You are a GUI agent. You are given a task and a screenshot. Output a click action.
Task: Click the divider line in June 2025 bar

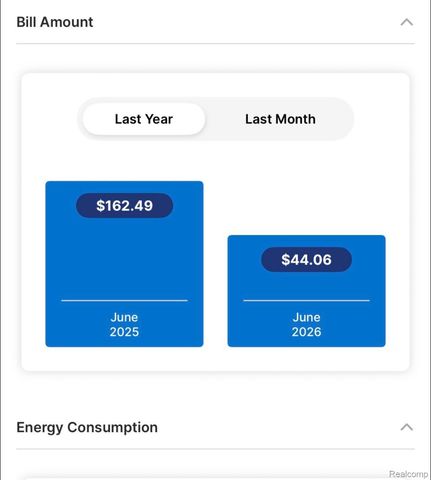coord(124,300)
